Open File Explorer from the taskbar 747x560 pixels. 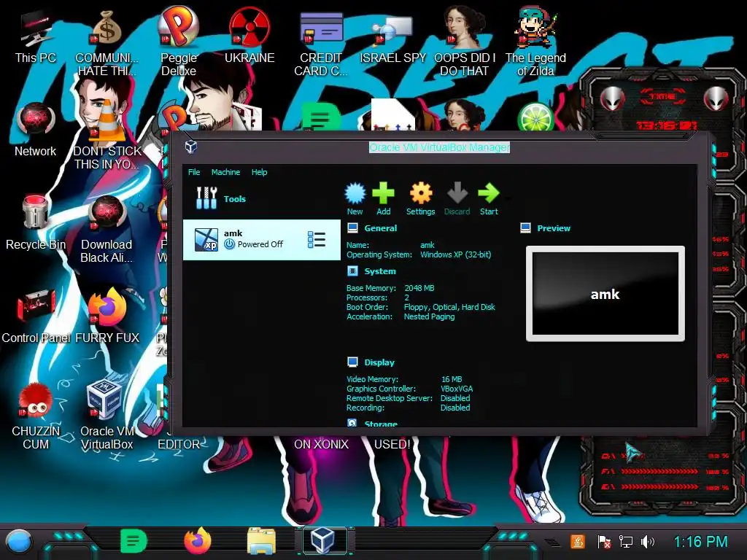262,541
